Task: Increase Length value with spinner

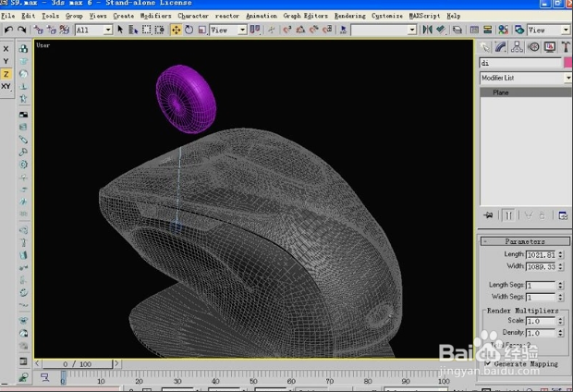Action: click(x=561, y=252)
